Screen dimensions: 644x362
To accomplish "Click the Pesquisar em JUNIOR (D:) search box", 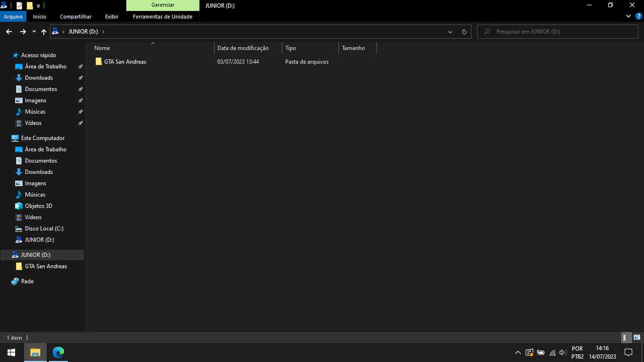I will pyautogui.click(x=558, y=31).
